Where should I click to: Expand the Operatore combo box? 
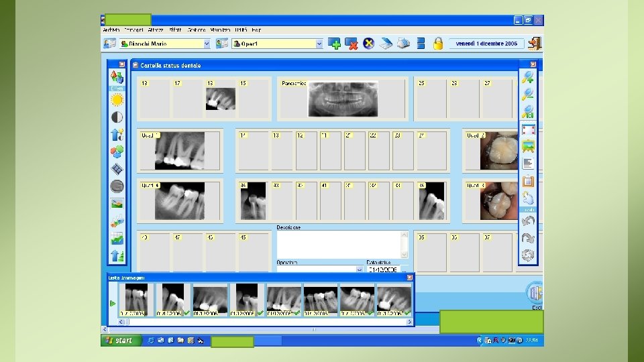tap(360, 269)
